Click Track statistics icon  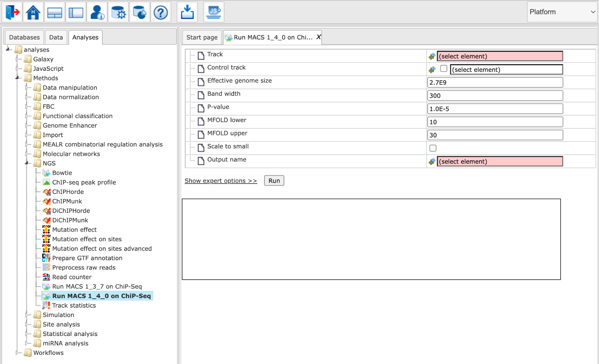pyautogui.click(x=46, y=305)
